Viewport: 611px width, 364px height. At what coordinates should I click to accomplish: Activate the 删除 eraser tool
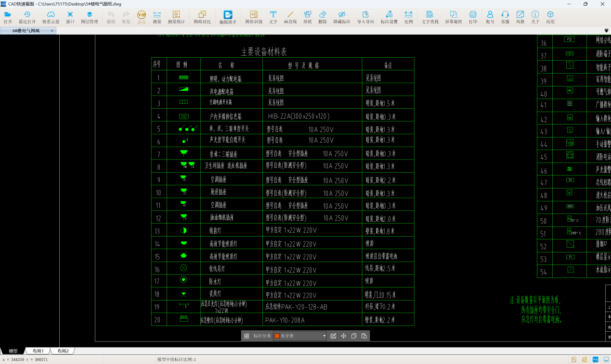[x=323, y=17]
